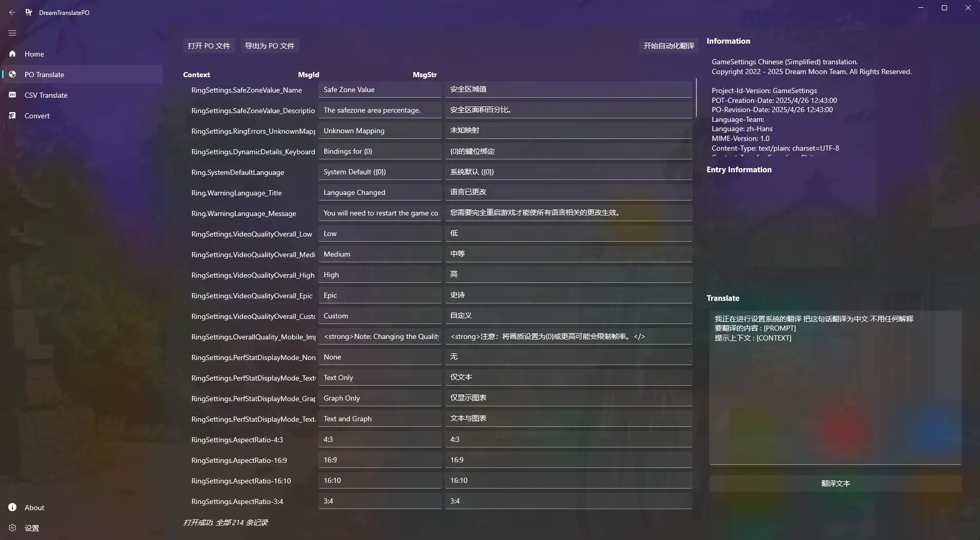This screenshot has height=540, width=980.
Task: Toggle the hamburger navigation menu
Action: [x=12, y=33]
